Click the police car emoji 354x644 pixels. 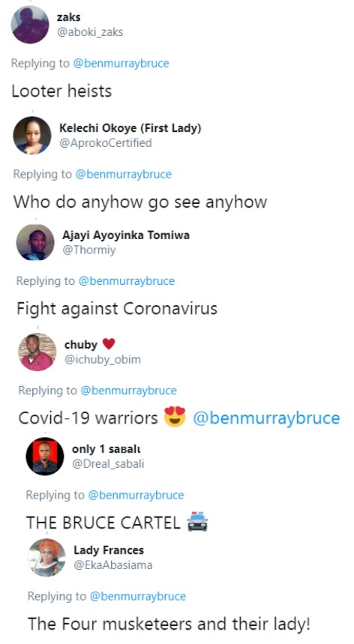(x=197, y=522)
